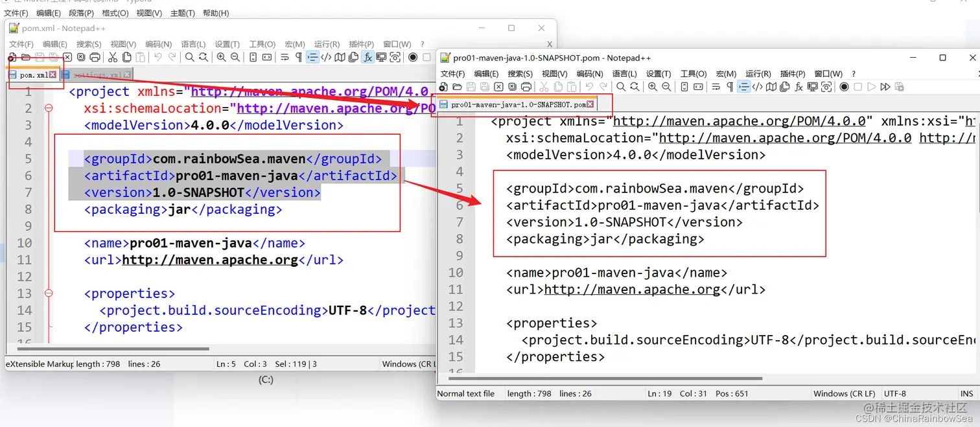Click Find magnifier icon in pom.xml window

coord(190,58)
